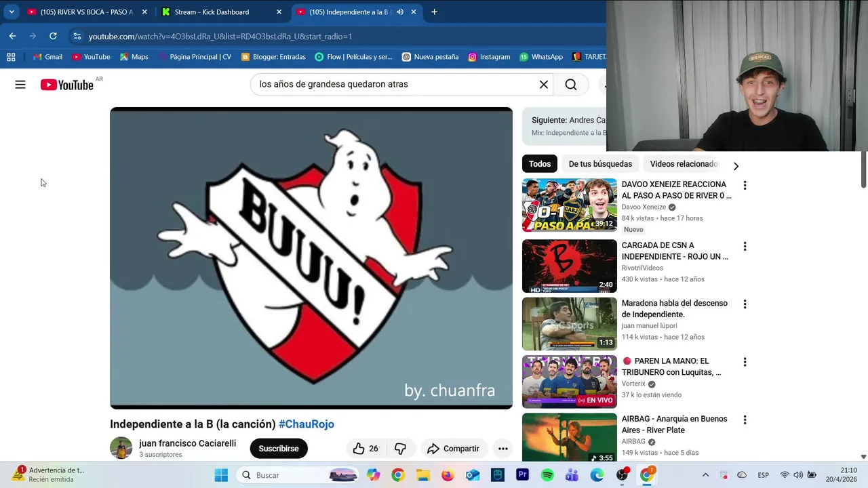The image size is (868, 488).
Task: Mute the Independiente a la B tab
Action: point(399,12)
